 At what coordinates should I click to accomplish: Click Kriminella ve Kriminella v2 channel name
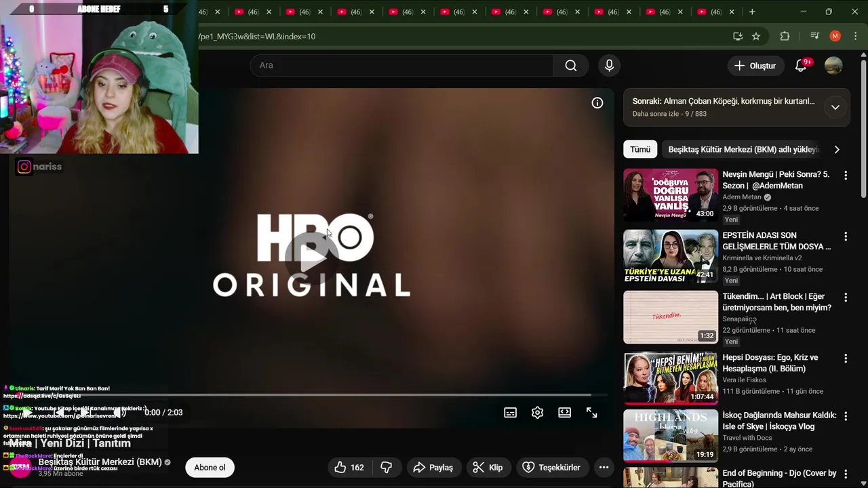tap(762, 258)
